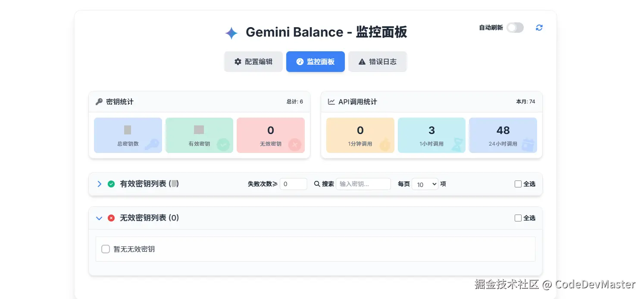The image size is (644, 299).
Task: Click the chart icon beside API调用统计
Action: point(332,102)
